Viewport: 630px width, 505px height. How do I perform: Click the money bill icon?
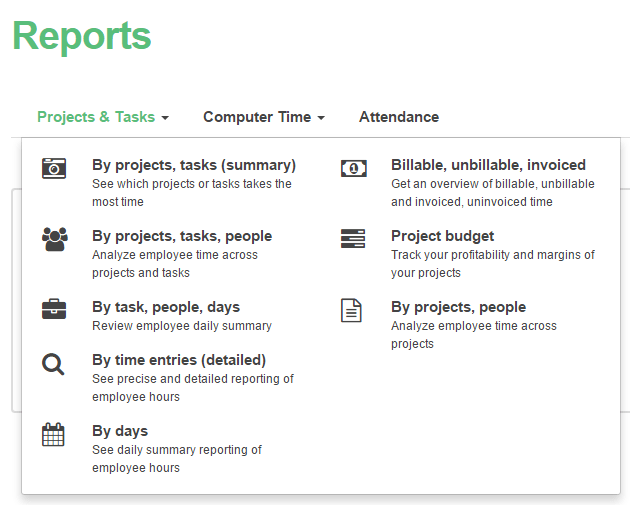coord(354,168)
